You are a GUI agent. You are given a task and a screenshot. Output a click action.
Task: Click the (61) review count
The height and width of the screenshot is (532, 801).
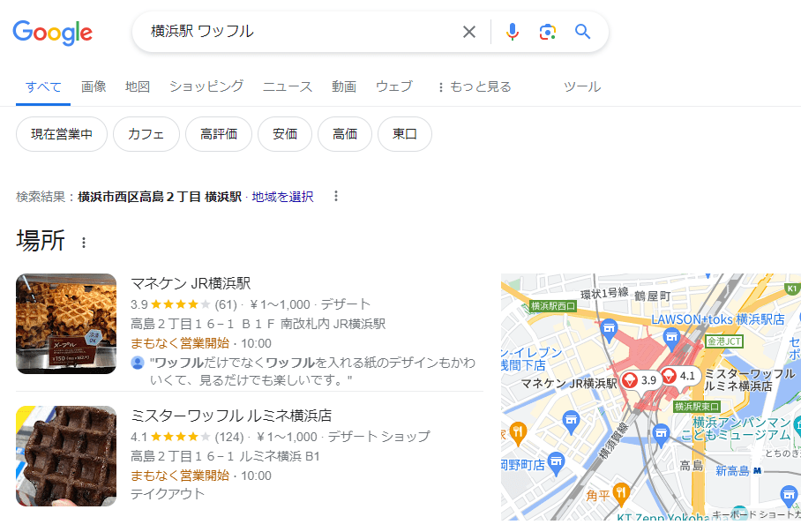(226, 304)
